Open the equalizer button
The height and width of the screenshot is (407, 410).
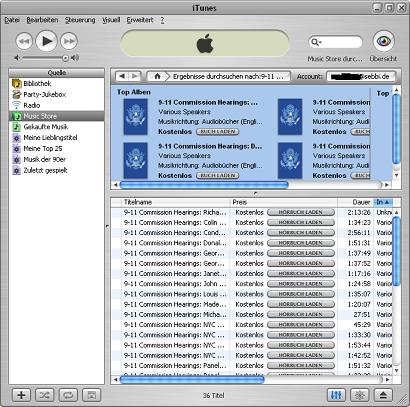pyautogui.click(x=336, y=395)
